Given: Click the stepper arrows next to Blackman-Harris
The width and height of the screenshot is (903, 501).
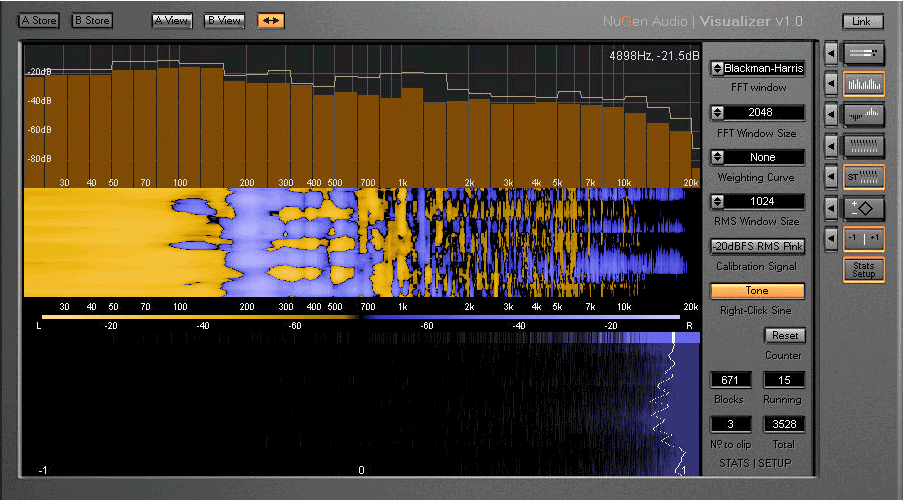Looking at the screenshot, I should click(x=717, y=68).
